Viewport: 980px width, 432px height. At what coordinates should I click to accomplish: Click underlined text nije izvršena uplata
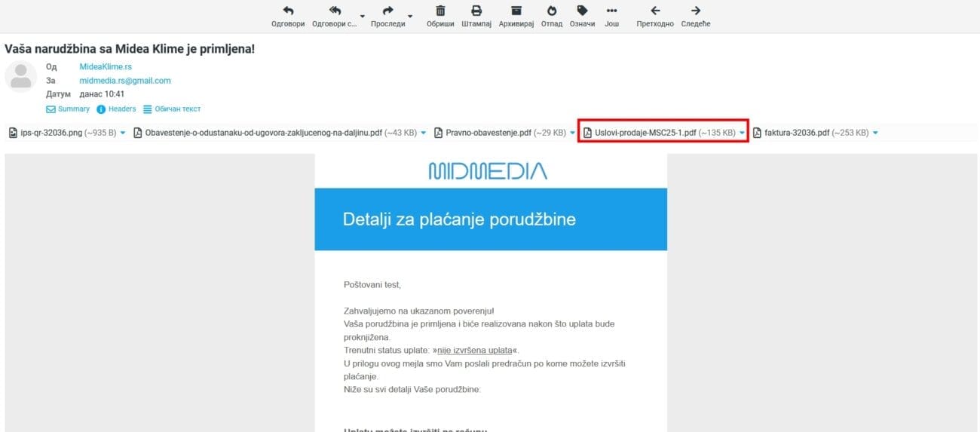475,351
